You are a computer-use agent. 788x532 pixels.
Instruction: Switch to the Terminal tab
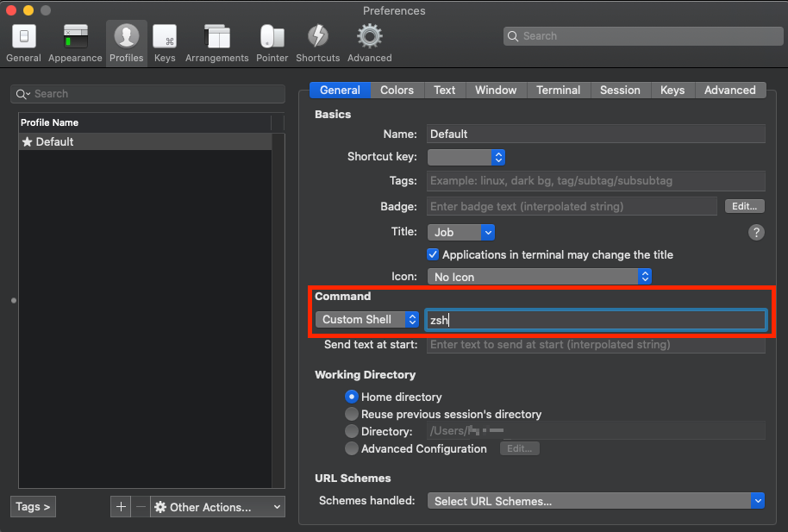(558, 90)
